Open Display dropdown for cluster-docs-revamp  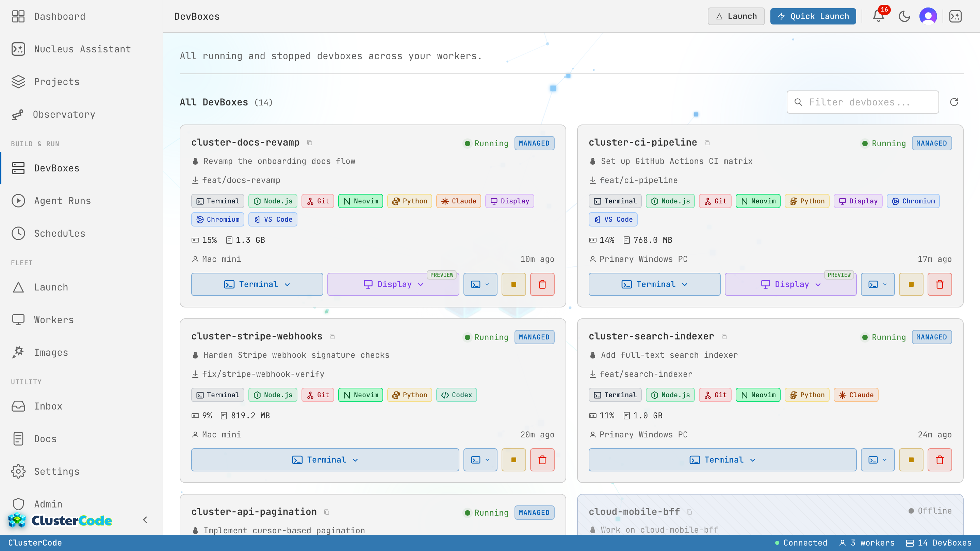pos(393,284)
